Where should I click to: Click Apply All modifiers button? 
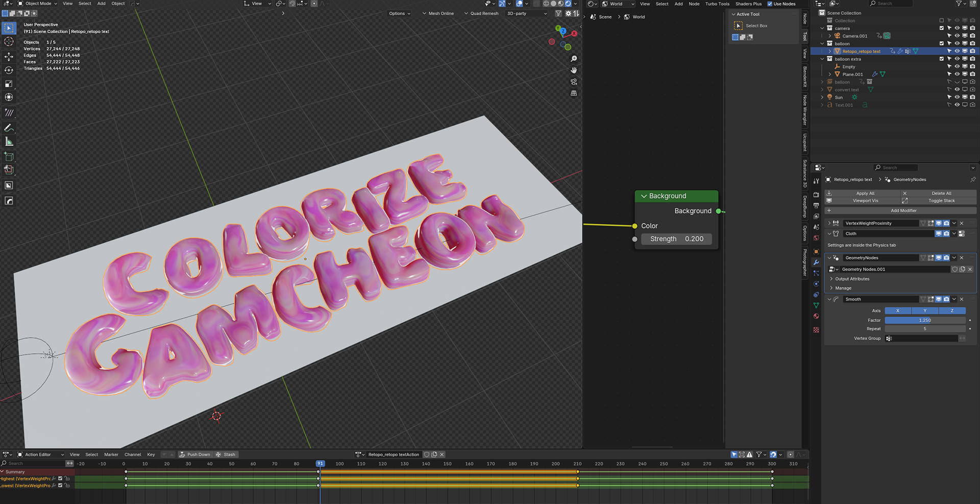click(863, 194)
